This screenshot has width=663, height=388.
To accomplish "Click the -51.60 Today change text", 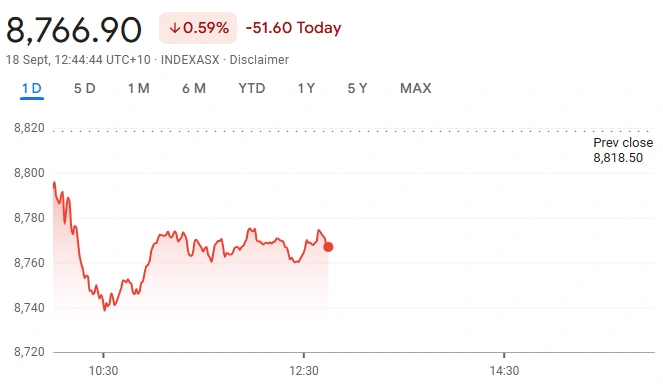I will click(293, 28).
